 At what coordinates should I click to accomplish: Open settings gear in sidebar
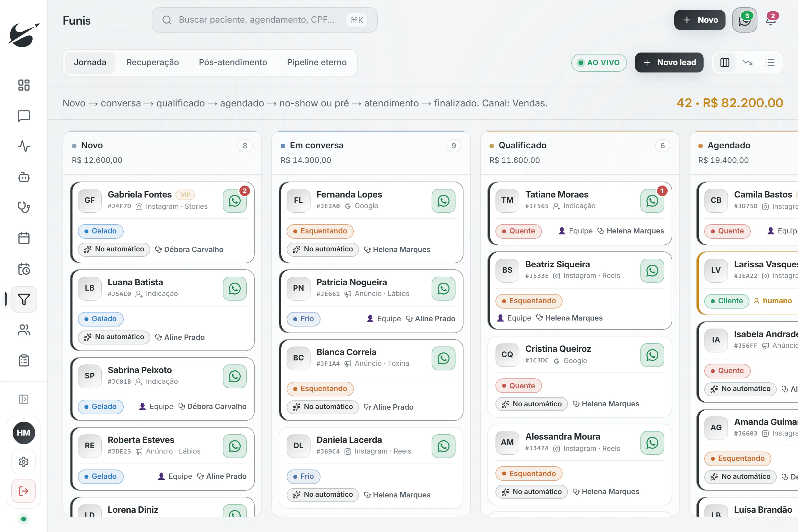[24, 462]
